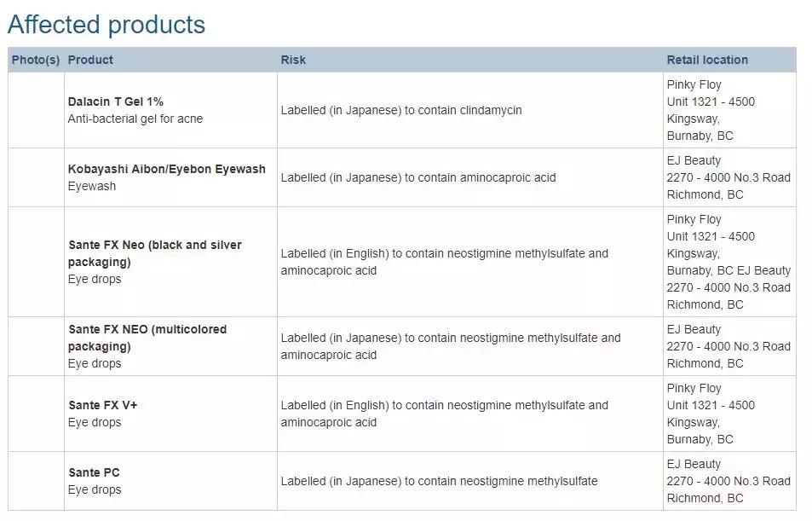Image resolution: width=812 pixels, height=521 pixels.
Task: Click the Eyewash aminocaproic acid risk text
Action: [x=418, y=177]
